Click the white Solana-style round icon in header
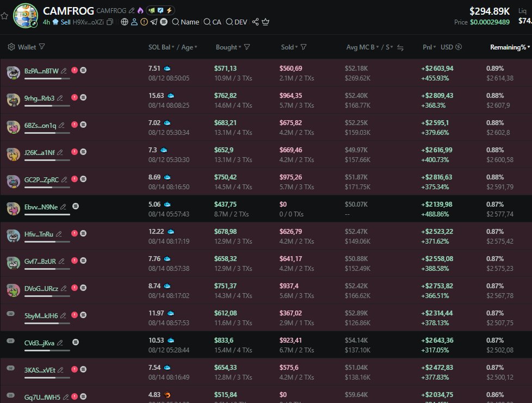This screenshot has height=403, width=532. click(x=164, y=22)
